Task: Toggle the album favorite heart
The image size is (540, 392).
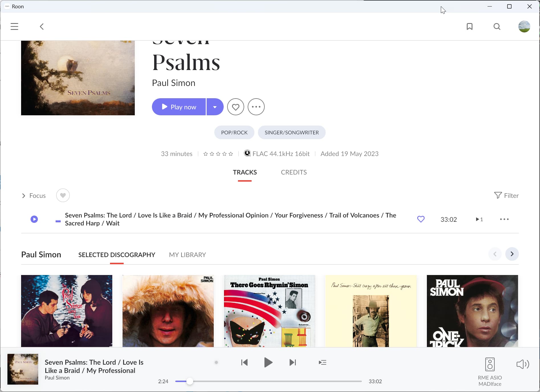Action: click(x=235, y=107)
